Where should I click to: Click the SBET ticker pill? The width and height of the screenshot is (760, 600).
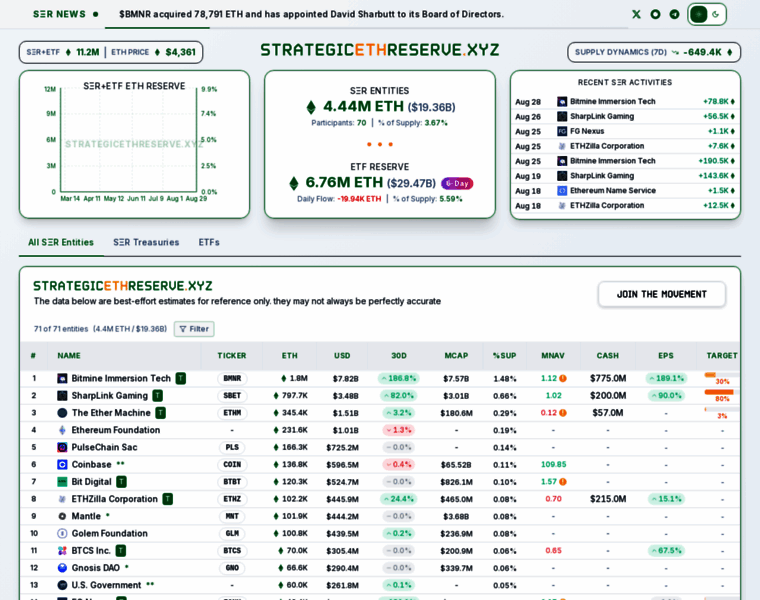[232, 395]
